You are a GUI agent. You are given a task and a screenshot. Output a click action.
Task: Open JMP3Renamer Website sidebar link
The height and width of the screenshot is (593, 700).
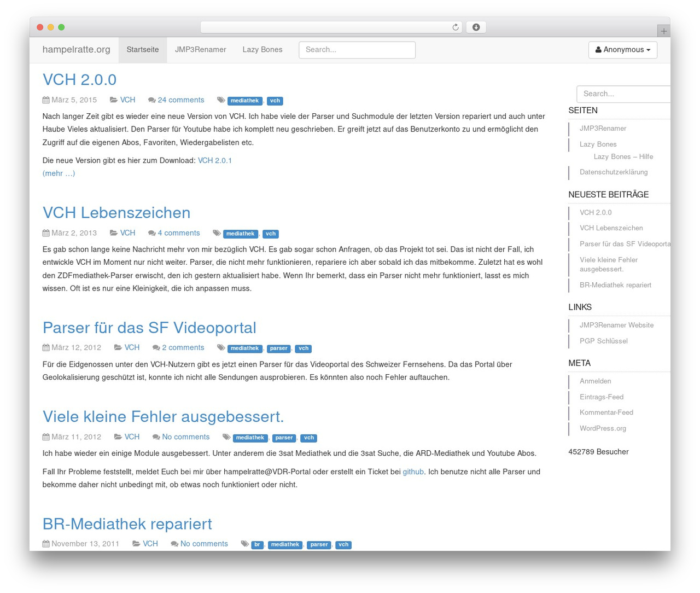tap(617, 325)
